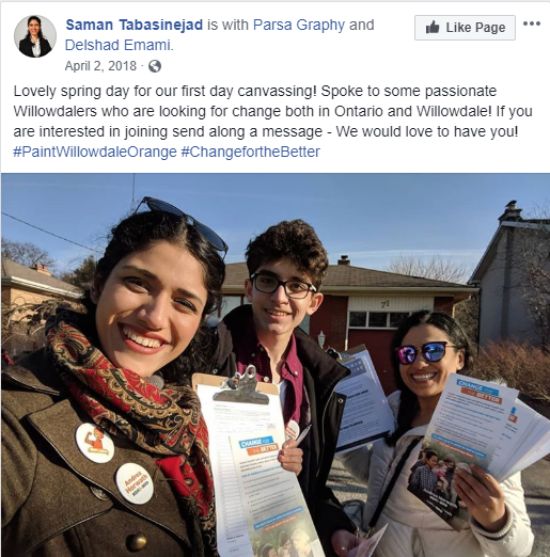
Task: Open the three-dot post options menu
Action: click(532, 24)
